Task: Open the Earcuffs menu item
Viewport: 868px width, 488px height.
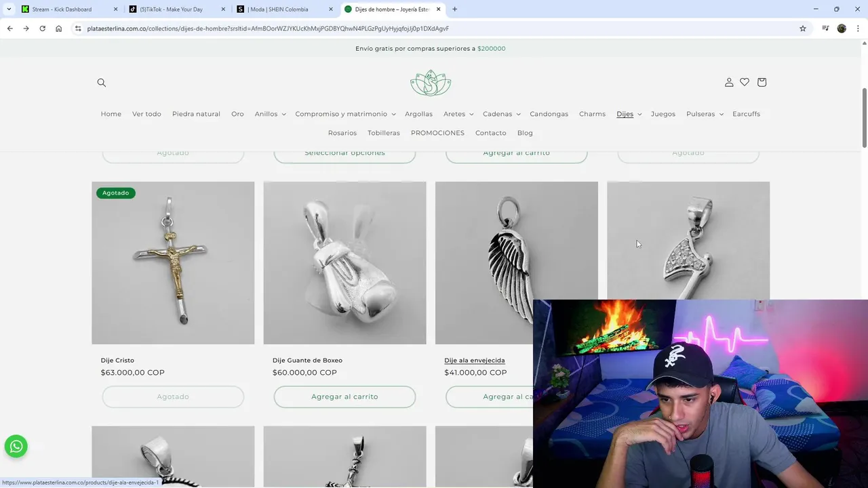Action: (x=746, y=114)
